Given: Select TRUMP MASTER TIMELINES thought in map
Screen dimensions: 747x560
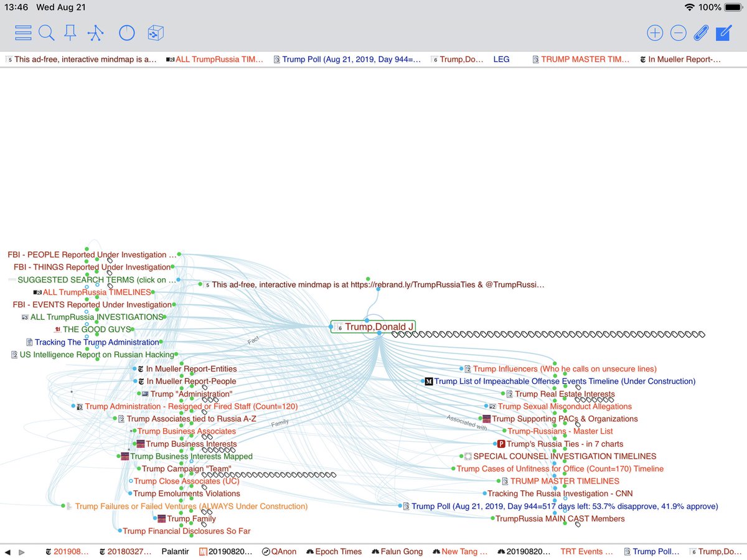Looking at the screenshot, I should pos(560,481).
